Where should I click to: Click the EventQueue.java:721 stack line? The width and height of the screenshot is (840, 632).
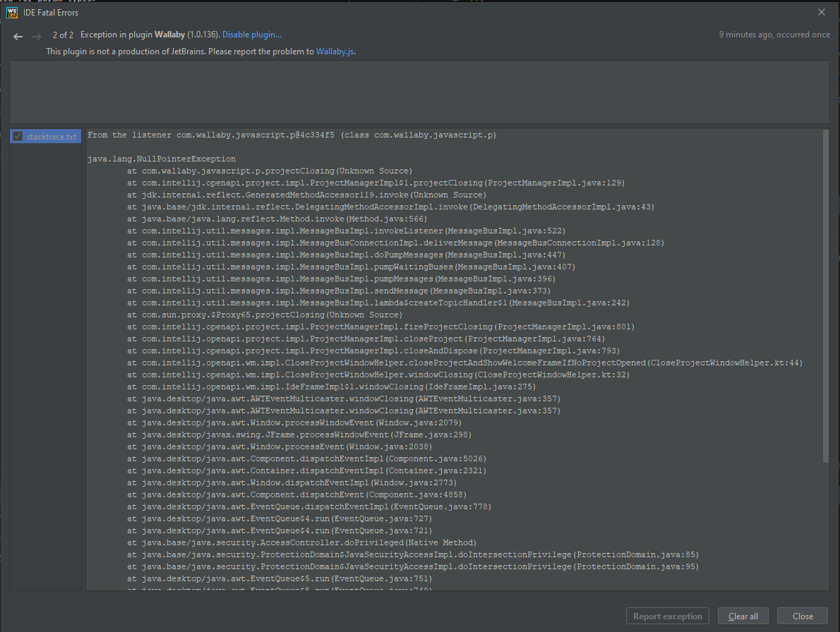(x=280, y=530)
